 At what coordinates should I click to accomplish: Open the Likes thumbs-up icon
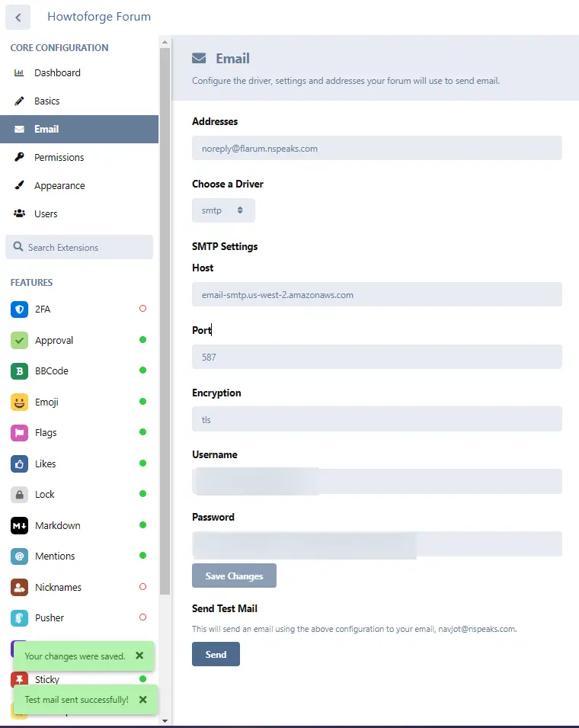20,463
